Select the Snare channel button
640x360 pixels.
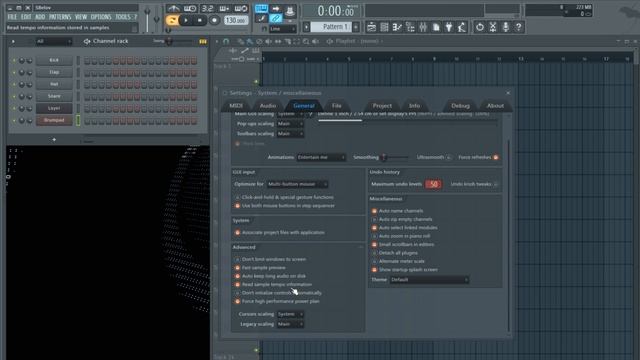pyautogui.click(x=54, y=96)
